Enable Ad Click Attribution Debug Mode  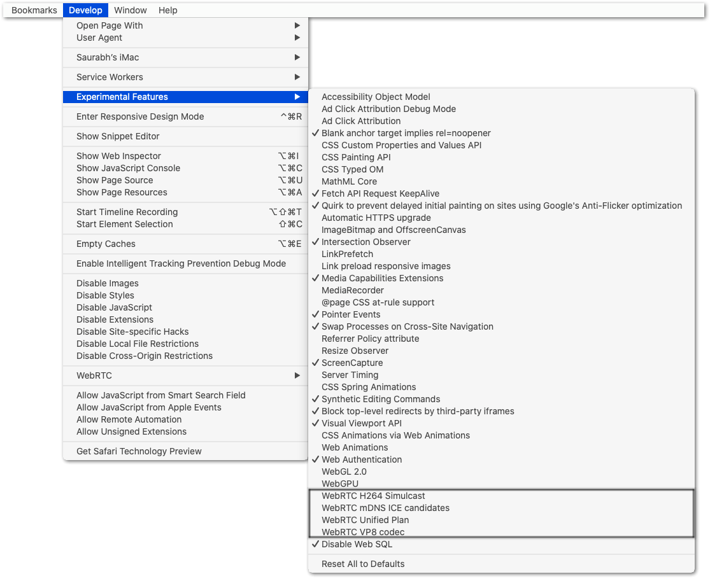(501, 109)
